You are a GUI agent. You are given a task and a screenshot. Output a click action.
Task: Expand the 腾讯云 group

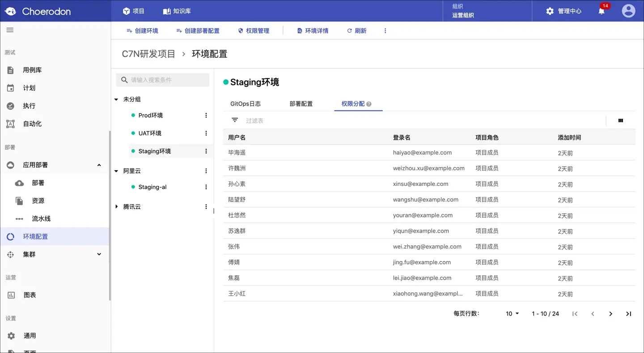(x=117, y=206)
